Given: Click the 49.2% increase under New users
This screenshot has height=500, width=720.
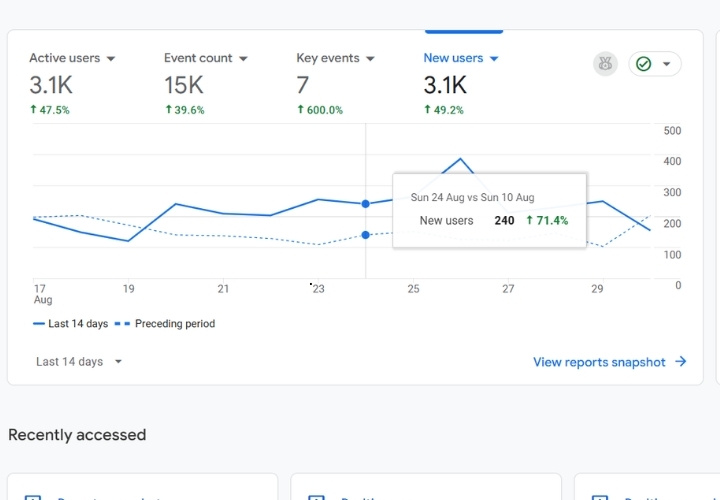Looking at the screenshot, I should tap(444, 110).
